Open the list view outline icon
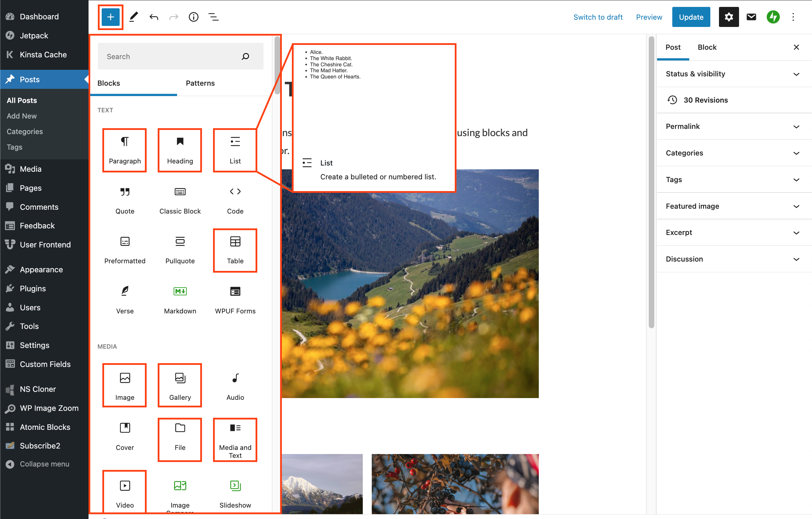Viewport: 812px width, 519px height. (x=213, y=17)
